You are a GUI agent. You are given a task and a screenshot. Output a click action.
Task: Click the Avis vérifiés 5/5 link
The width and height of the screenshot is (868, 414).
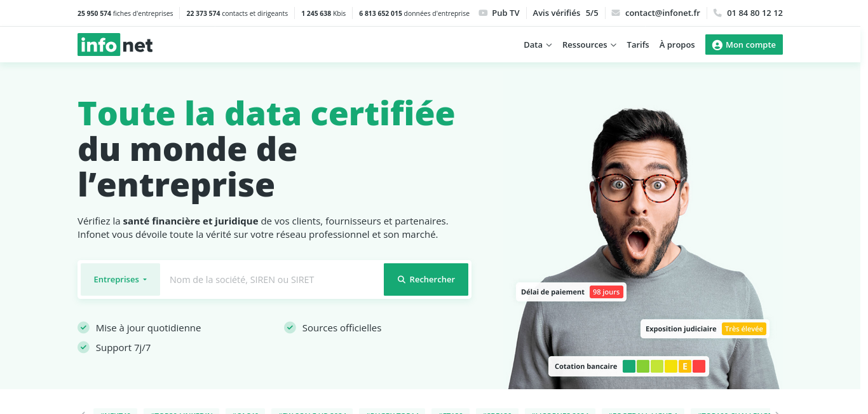tap(566, 13)
